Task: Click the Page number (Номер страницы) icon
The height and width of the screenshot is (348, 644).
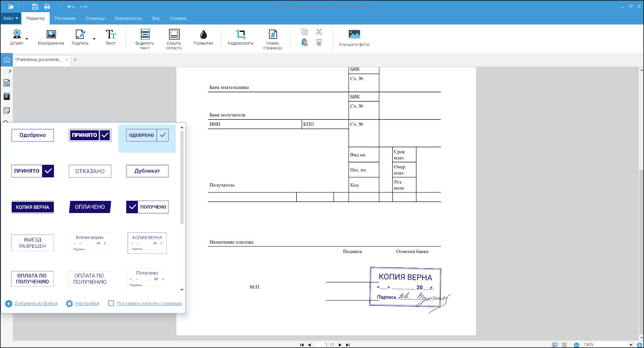Action: pyautogui.click(x=272, y=35)
